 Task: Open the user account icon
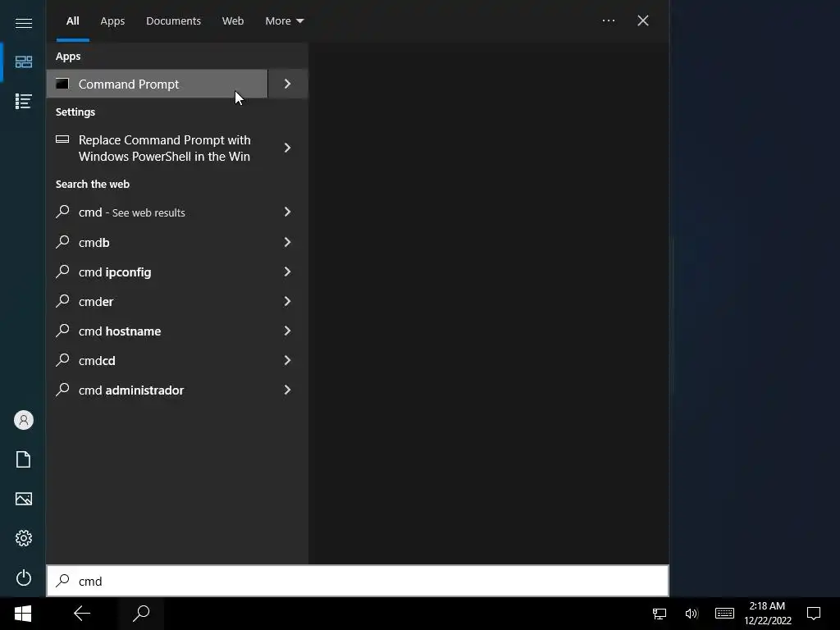point(24,420)
